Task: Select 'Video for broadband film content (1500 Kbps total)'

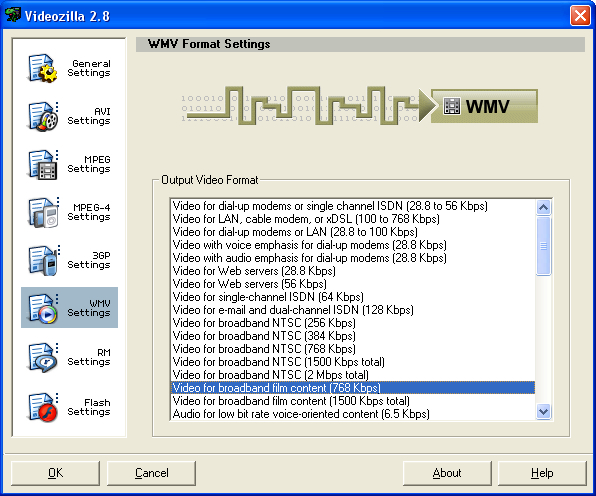Action: (353, 401)
